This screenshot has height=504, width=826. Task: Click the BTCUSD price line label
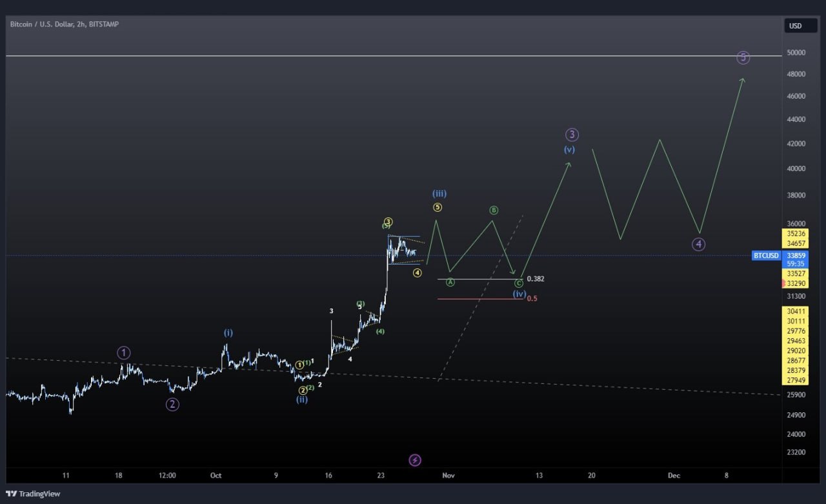click(x=767, y=256)
